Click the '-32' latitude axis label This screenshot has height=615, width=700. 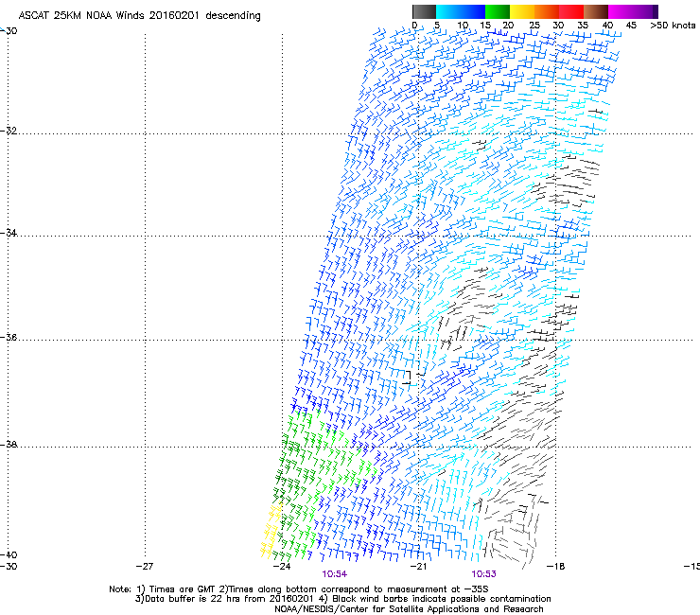pyautogui.click(x=9, y=131)
